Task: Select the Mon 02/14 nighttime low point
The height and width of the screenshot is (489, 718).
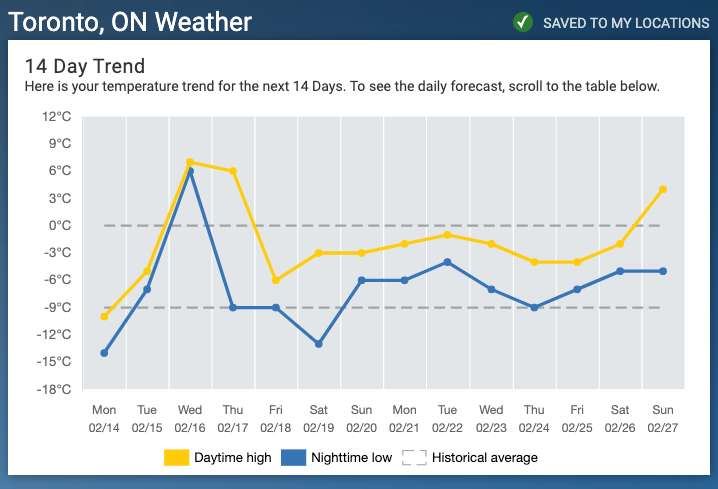Action: click(x=104, y=353)
